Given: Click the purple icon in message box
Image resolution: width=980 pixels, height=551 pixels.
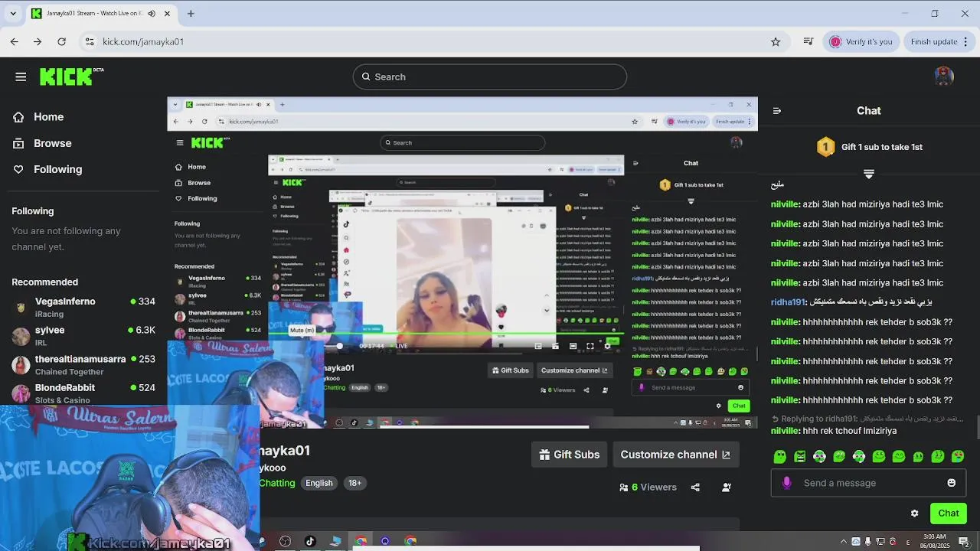Looking at the screenshot, I should 786,483.
